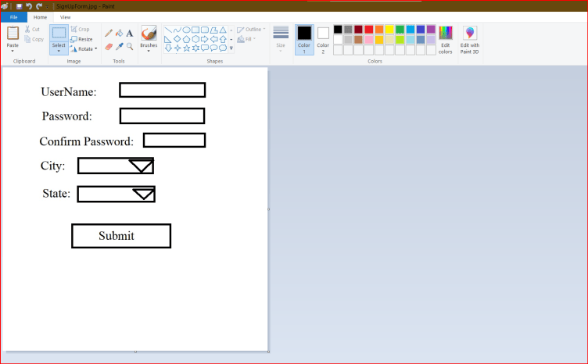Choose the Curve shape
This screenshot has height=364, width=588.
[177, 30]
